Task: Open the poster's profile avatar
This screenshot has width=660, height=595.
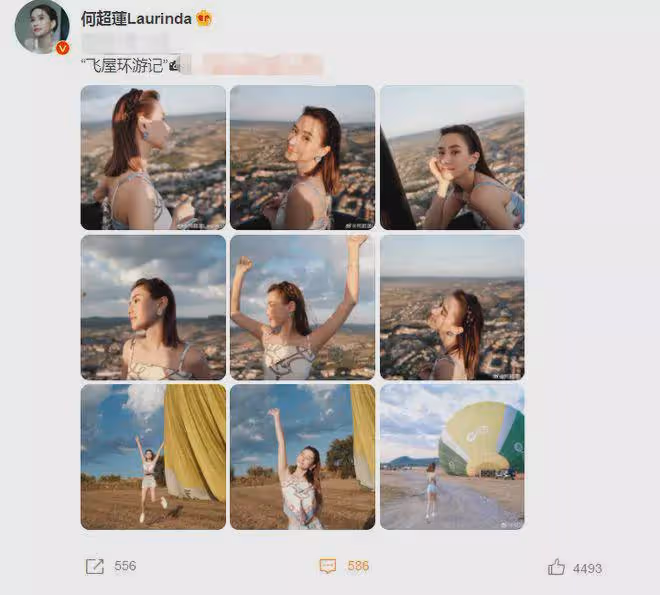Action: 42,27
